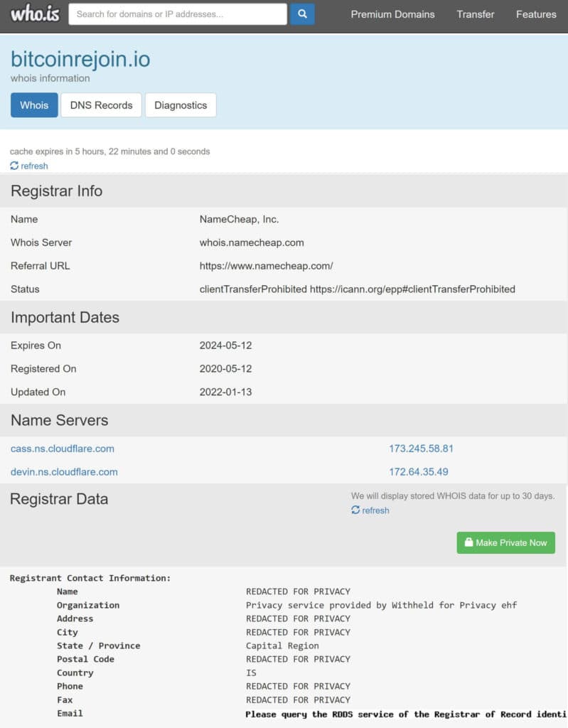Screen dimensions: 568x728
Task: Select REDACTED FOR PRIVACY beside Phone
Action: click(x=298, y=686)
